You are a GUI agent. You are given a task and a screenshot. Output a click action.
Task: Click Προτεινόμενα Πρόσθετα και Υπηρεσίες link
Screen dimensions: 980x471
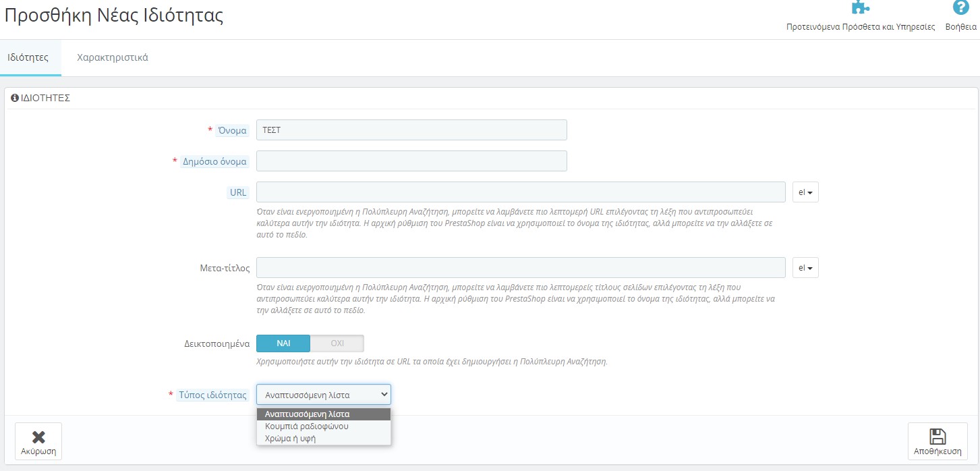click(x=861, y=27)
